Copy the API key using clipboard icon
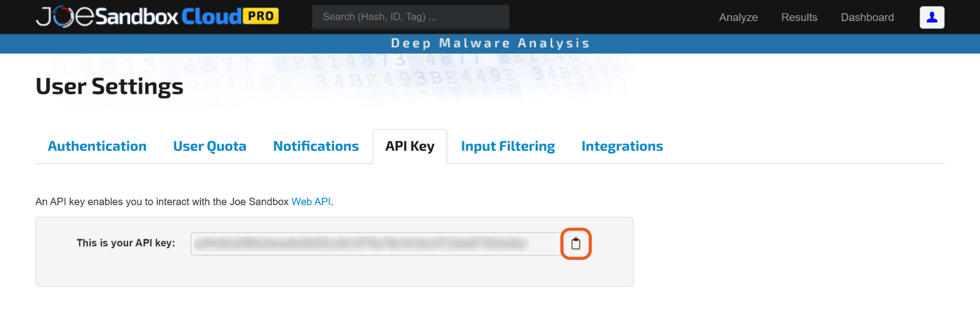This screenshot has width=980, height=311. coord(576,244)
